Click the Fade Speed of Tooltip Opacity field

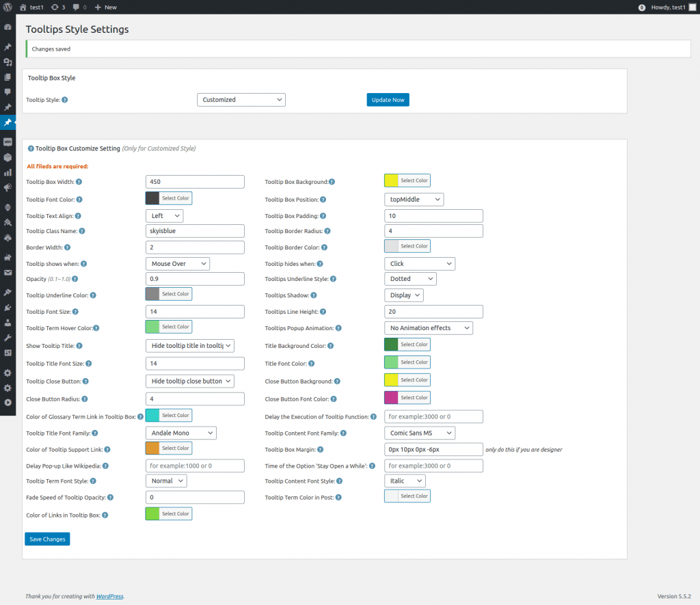(x=195, y=498)
